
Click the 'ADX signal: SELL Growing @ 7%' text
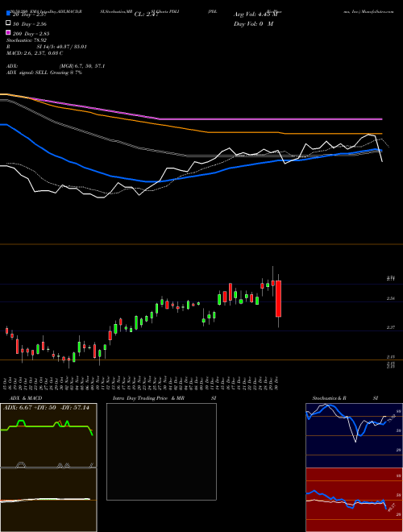pyautogui.click(x=44, y=73)
